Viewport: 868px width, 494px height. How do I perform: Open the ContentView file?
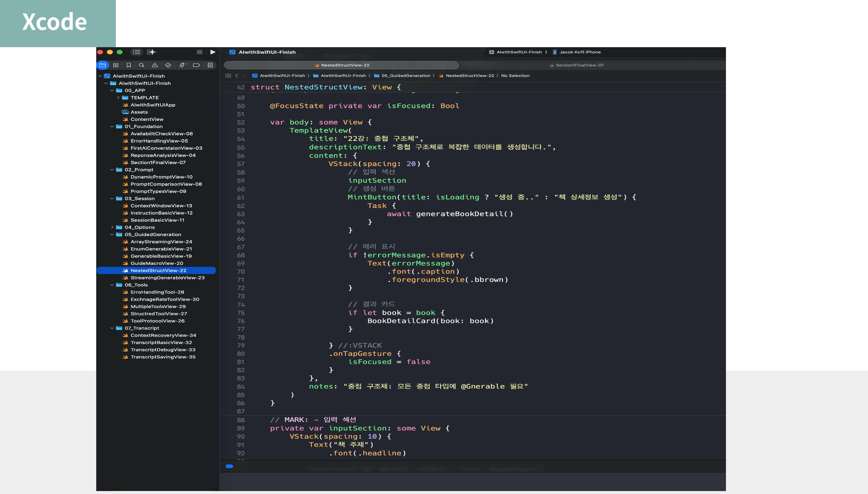[147, 120]
